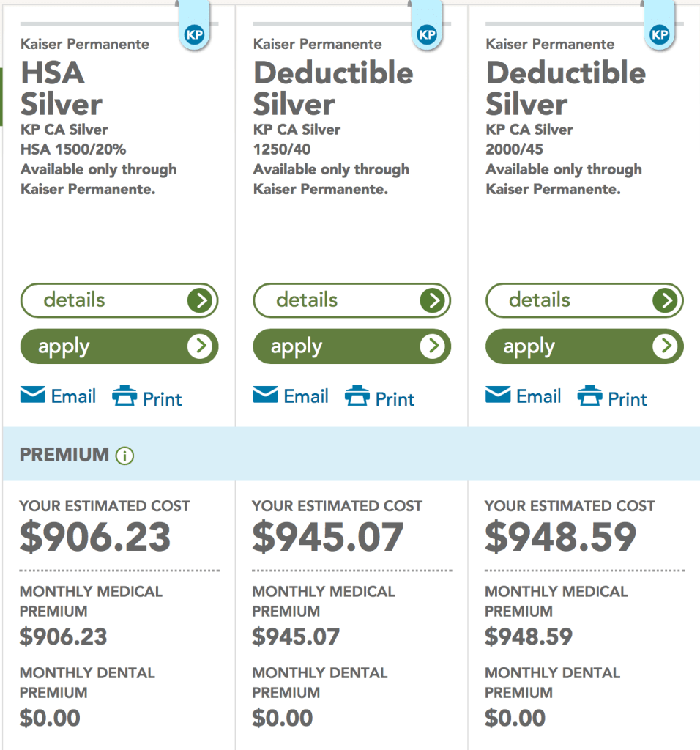Show details of the Deductible Silver 2000/45 plan
700x750 pixels.
pos(584,300)
